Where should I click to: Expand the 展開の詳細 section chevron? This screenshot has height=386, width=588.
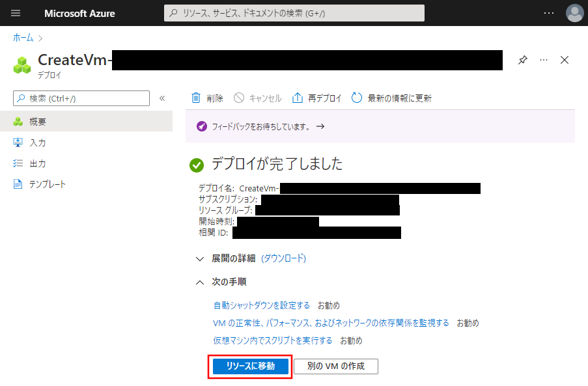[x=200, y=258]
